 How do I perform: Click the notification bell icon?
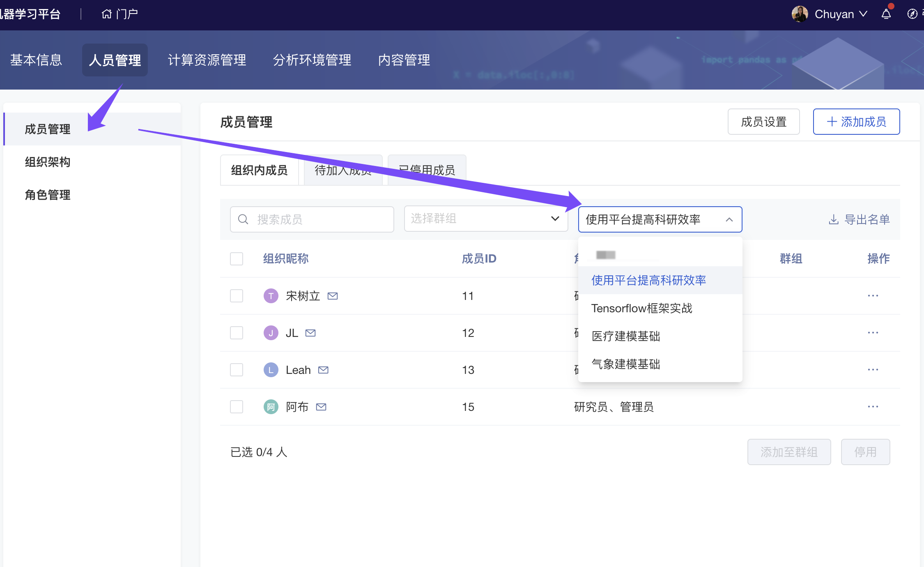tap(886, 14)
